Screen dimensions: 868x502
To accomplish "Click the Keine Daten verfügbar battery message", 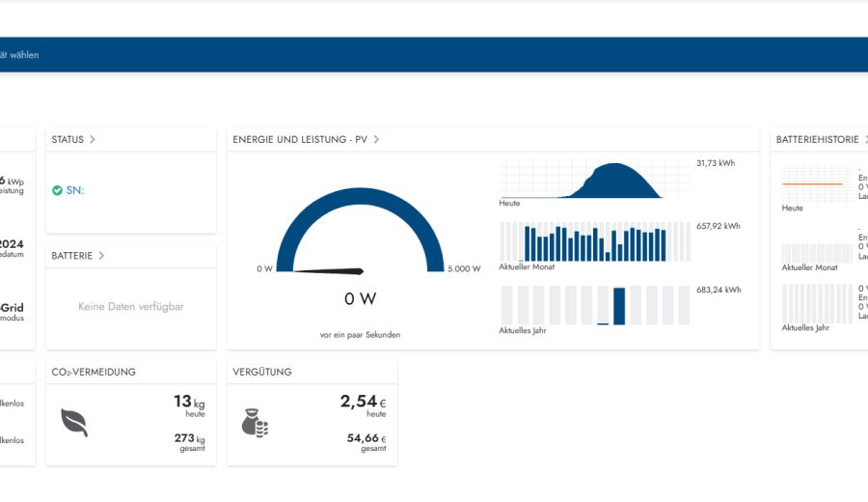I will 131,307.
